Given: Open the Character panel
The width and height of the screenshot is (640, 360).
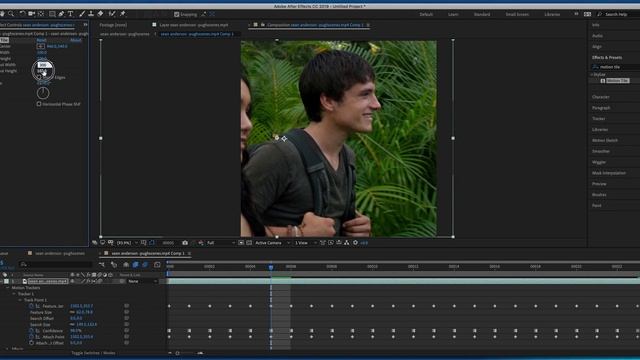Looking at the screenshot, I should [600, 97].
